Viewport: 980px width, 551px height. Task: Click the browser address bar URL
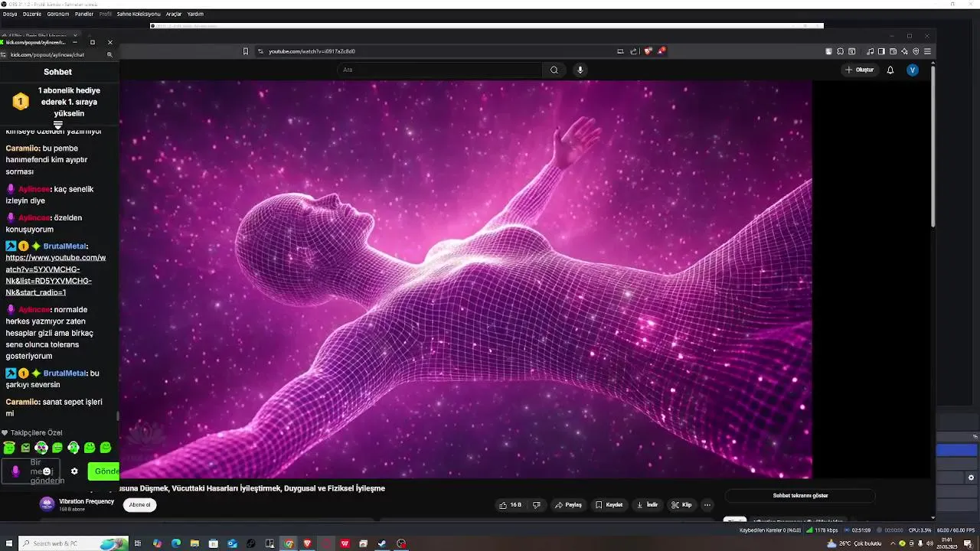click(x=312, y=51)
